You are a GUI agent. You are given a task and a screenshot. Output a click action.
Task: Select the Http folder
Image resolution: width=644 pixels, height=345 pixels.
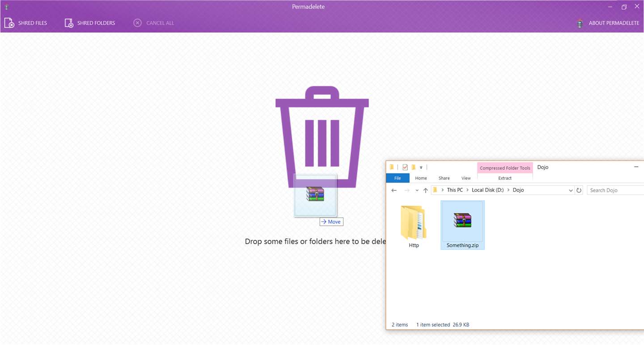pos(414,227)
